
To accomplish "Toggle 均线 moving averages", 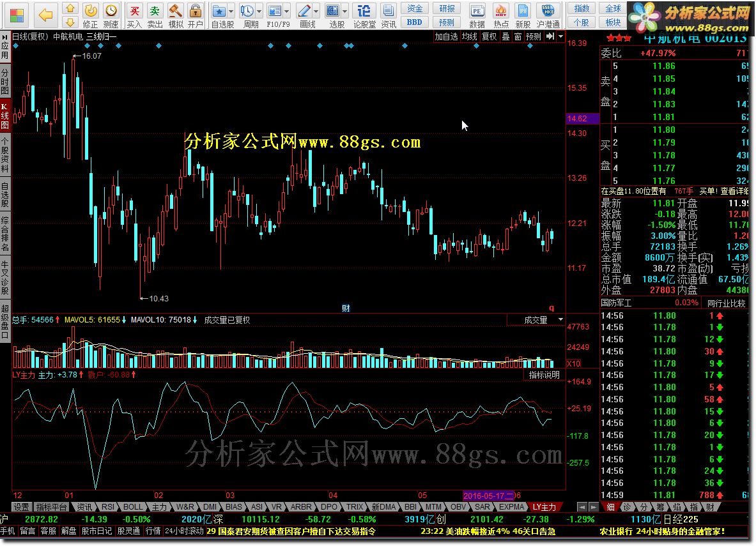I will pyautogui.click(x=469, y=36).
